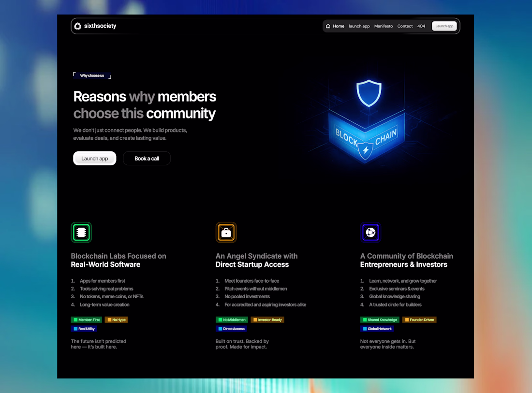Image resolution: width=532 pixels, height=393 pixels.
Task: Click 'No pooled investments' list item
Action: point(247,296)
